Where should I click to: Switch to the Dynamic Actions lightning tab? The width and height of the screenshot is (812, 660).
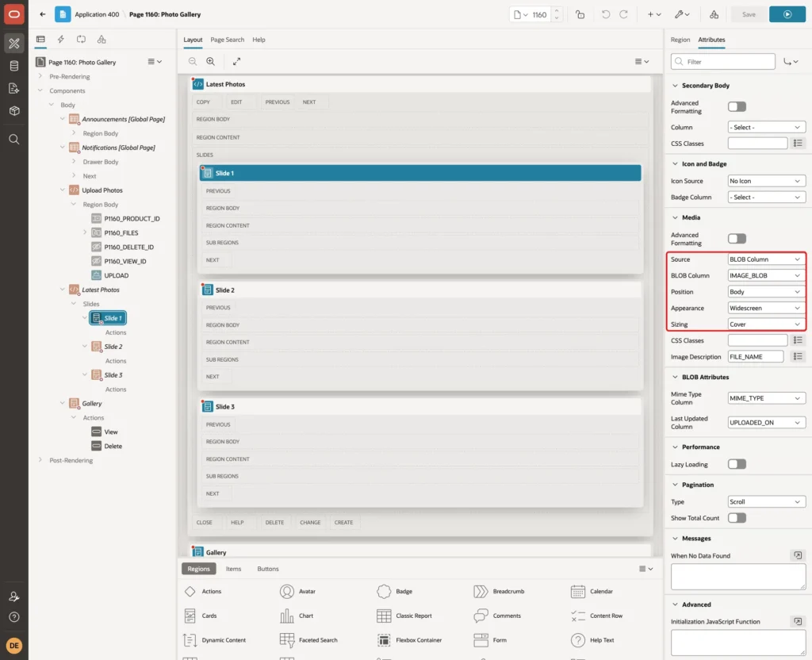(x=60, y=40)
